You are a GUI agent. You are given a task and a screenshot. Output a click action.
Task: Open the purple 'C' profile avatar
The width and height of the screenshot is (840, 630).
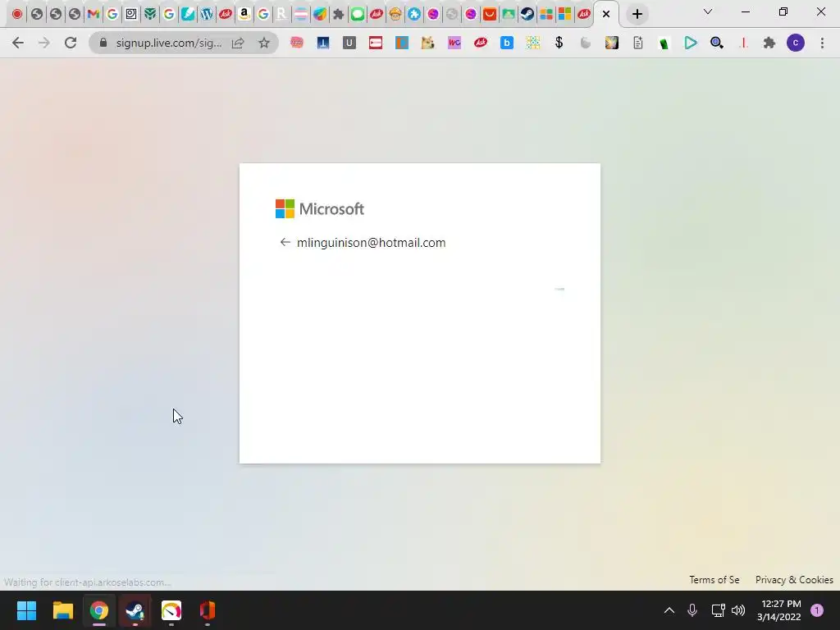pos(796,43)
